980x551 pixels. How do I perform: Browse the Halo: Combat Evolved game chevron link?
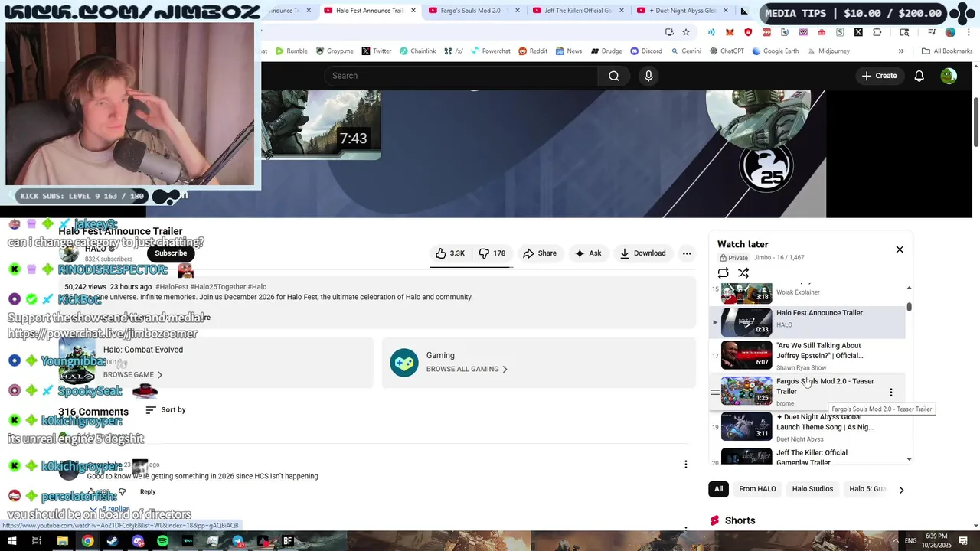tap(133, 375)
